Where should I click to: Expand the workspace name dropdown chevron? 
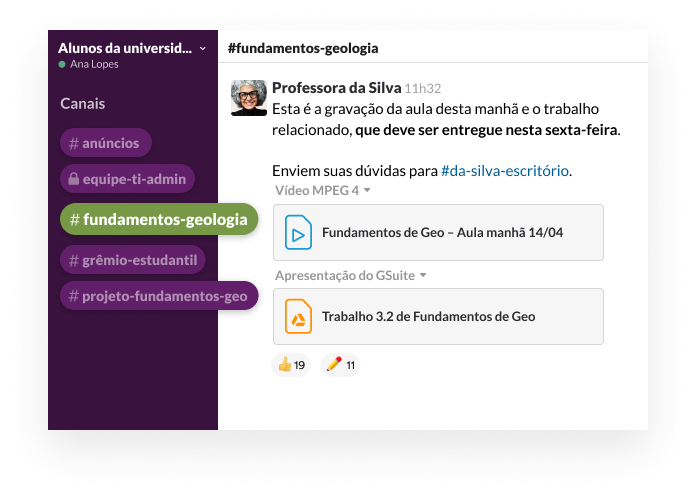203,48
